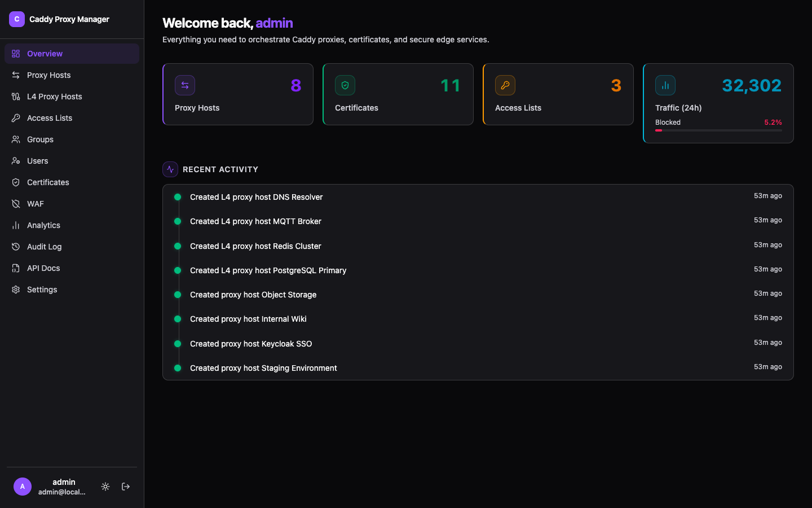Click the 'Created proxy host Keycloak SSO' activity

pyautogui.click(x=251, y=344)
